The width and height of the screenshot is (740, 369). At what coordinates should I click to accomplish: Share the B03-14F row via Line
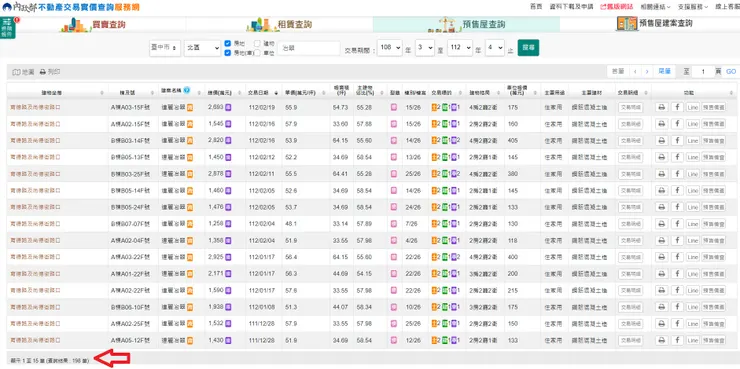tap(692, 141)
